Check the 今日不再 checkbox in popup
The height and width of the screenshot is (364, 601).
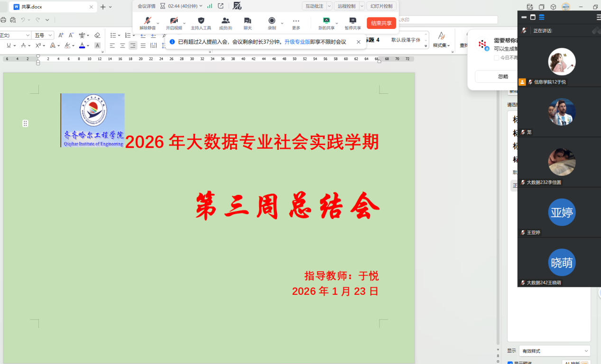pos(496,58)
